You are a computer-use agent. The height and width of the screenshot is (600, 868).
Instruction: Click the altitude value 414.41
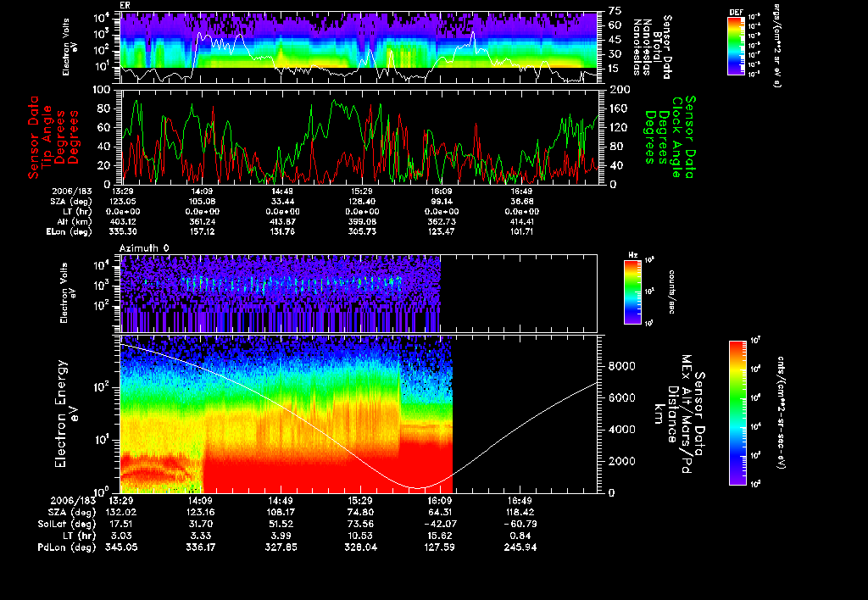[x=520, y=221]
